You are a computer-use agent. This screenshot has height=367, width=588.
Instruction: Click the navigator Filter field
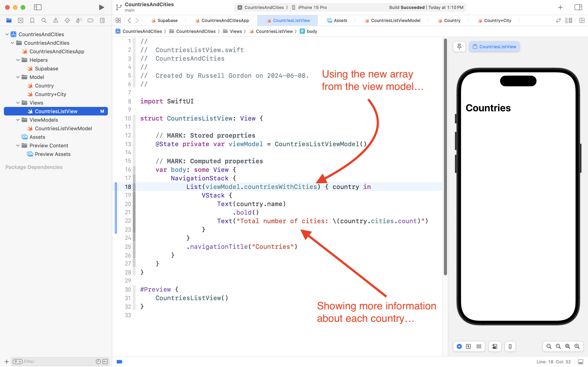[58, 361]
